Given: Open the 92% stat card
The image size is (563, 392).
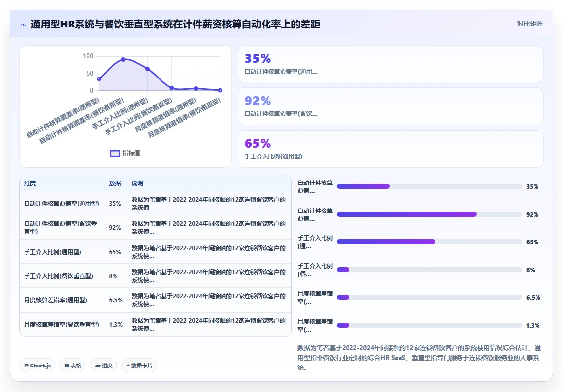Looking at the screenshot, I should click(390, 106).
